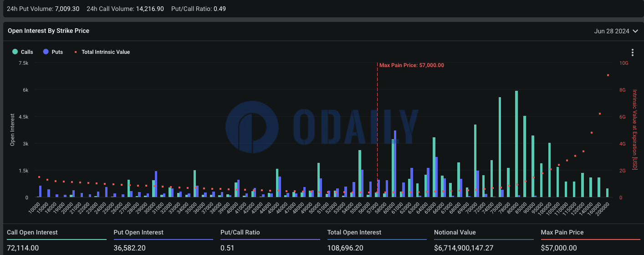Select the Calls bar at strike 45000
Viewport: 644px width, 255px height.
tap(277, 183)
